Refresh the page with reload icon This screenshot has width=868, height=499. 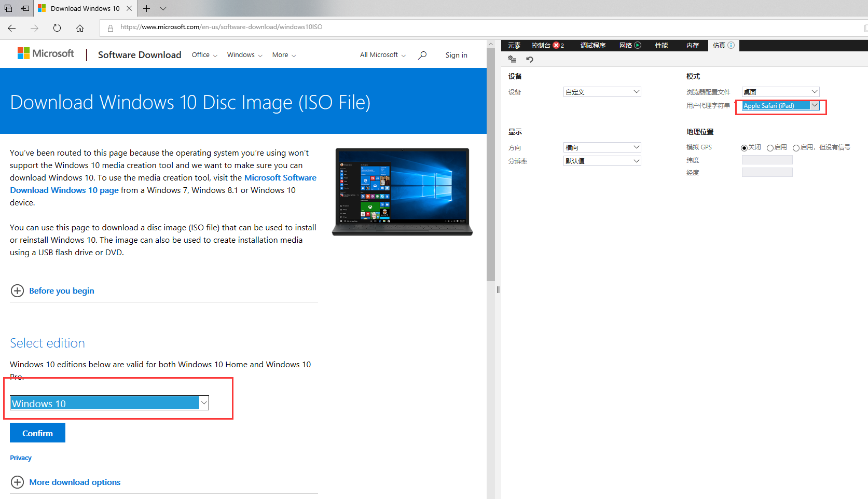coord(57,28)
